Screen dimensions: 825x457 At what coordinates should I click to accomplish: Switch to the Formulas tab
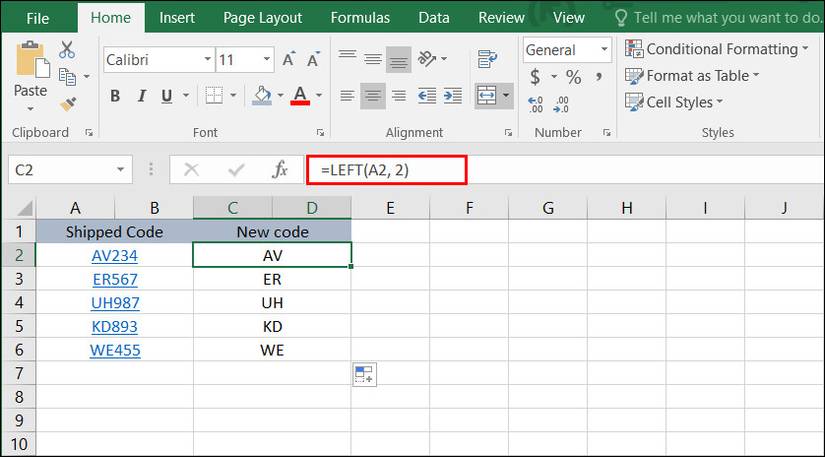tap(360, 17)
